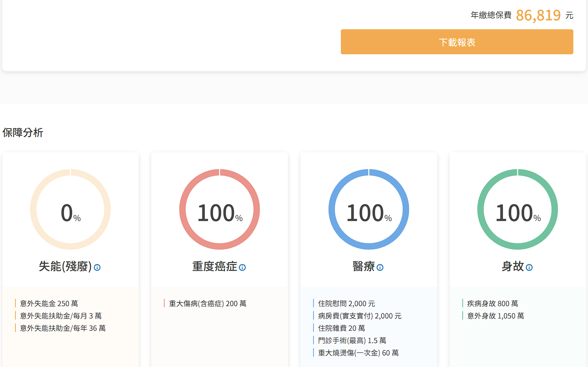
Task: Click the blue 100% 醫療 progress ring
Action: tap(369, 209)
